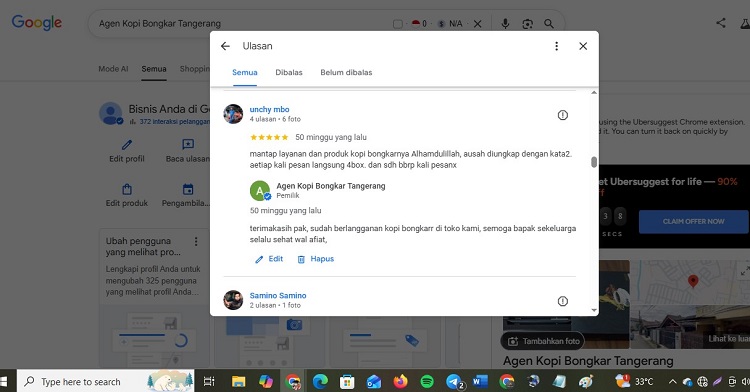Screen dimensions: 750x392
Task: Open search by image (Lens)
Action: 528,24
